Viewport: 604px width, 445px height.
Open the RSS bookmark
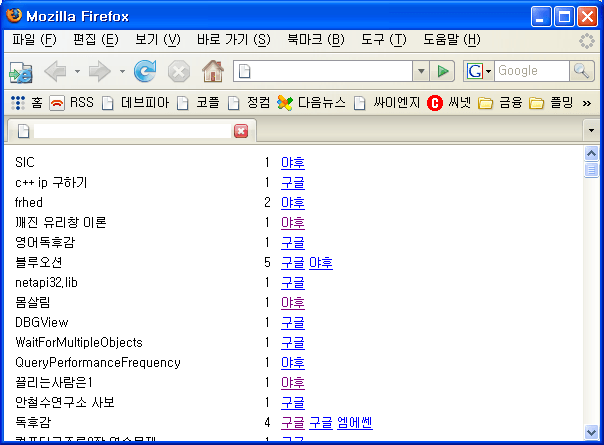pyautogui.click(x=72, y=102)
